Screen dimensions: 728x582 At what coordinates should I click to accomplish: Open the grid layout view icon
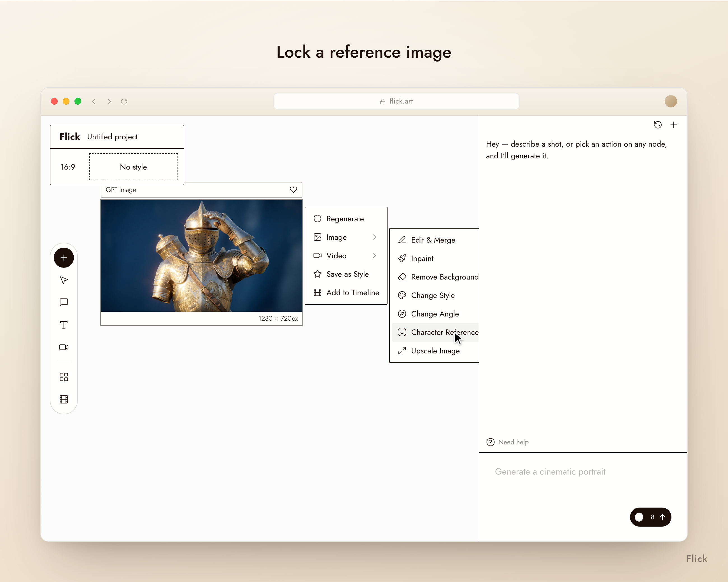coord(64,377)
